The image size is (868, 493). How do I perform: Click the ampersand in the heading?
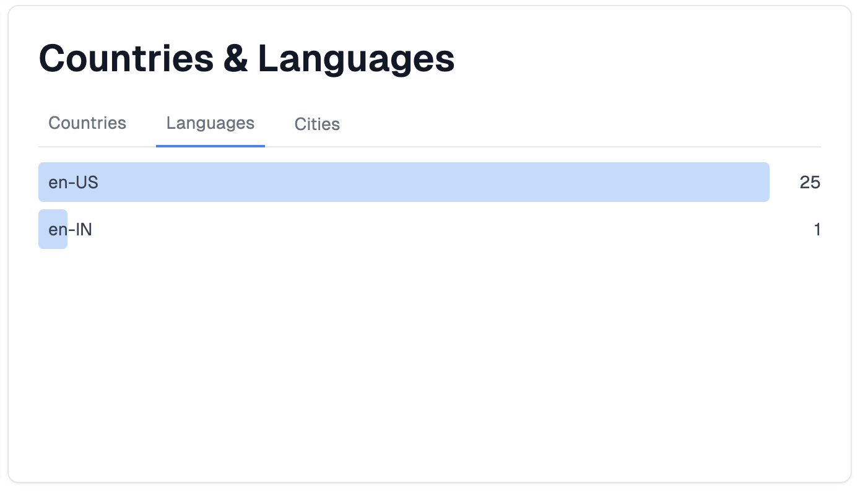[x=236, y=59]
